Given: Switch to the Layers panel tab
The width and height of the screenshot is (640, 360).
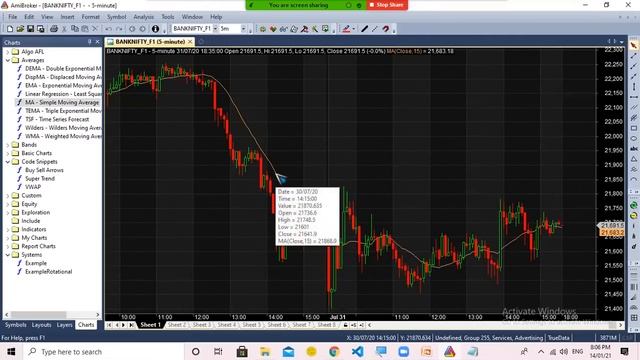Looking at the screenshot, I should click(64, 325).
